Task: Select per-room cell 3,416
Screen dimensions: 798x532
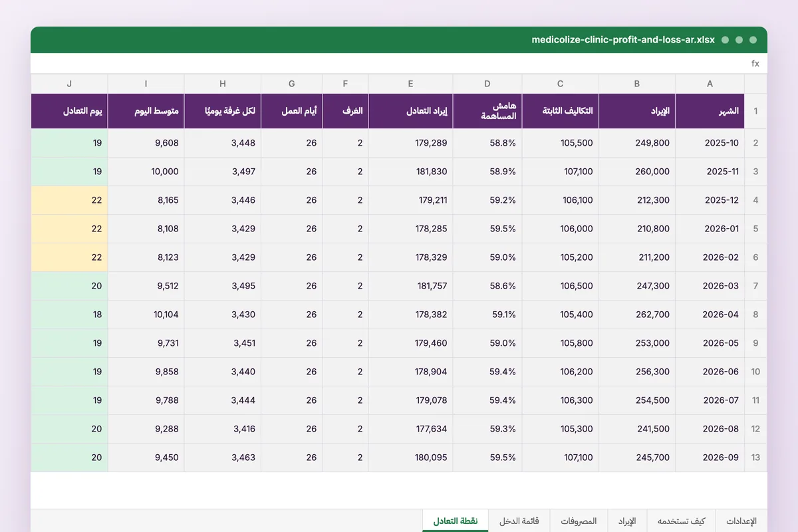Action: [223, 429]
